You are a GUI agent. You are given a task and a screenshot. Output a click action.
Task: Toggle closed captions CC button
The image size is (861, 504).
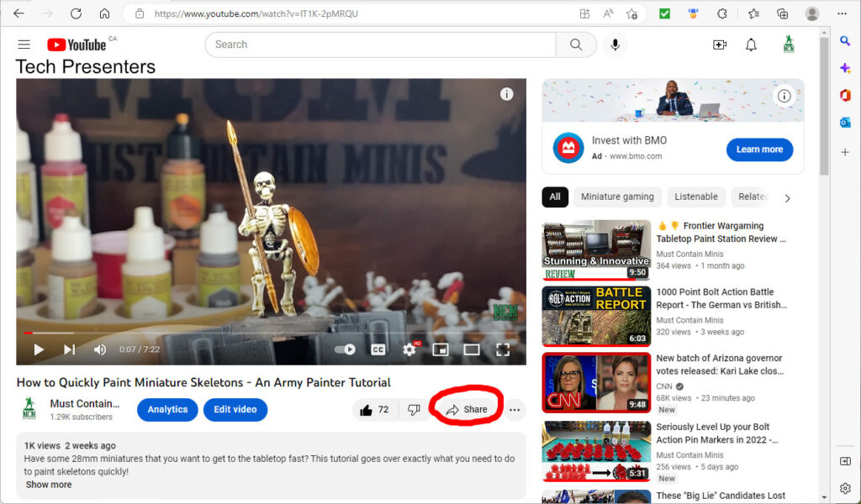click(378, 349)
